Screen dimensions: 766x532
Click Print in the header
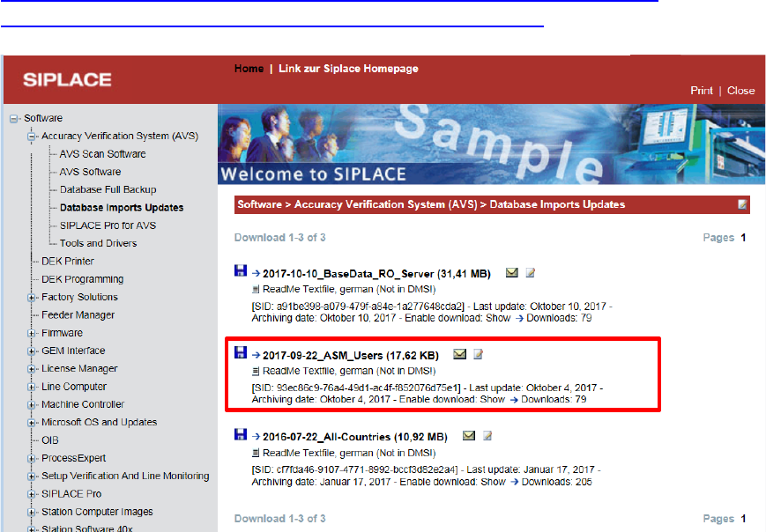[702, 91]
